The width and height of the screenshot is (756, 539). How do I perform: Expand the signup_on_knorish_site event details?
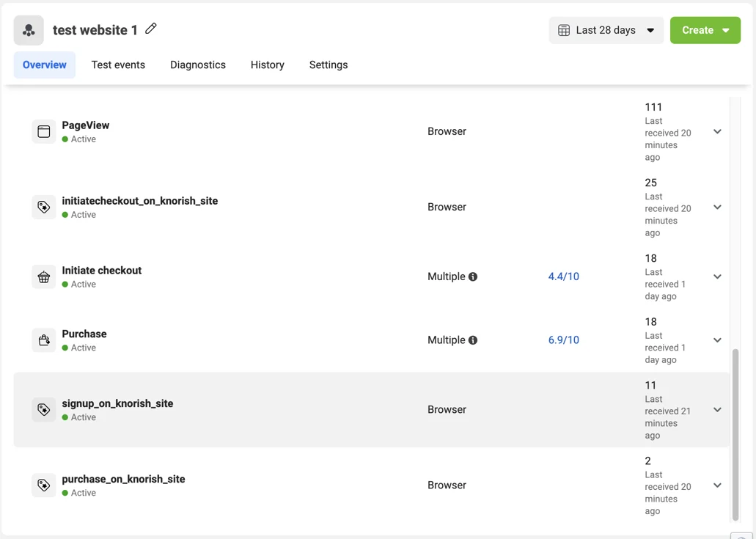pos(717,410)
